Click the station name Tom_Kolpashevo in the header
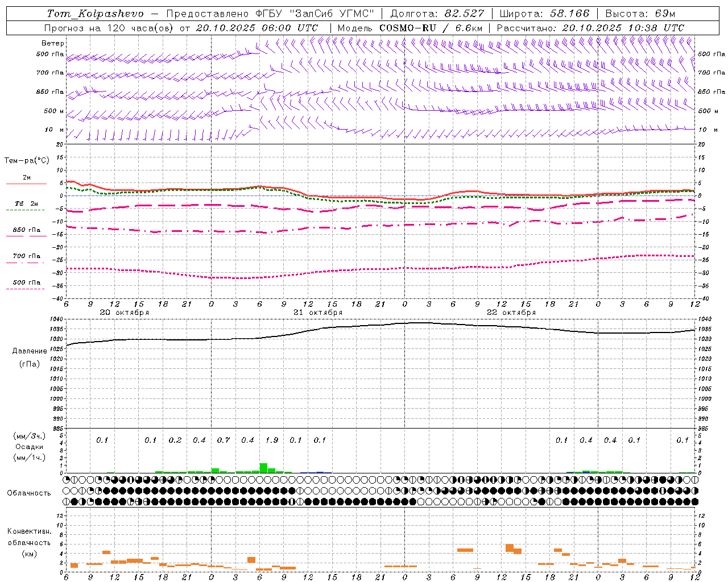The height and width of the screenshot is (582, 728). (95, 14)
